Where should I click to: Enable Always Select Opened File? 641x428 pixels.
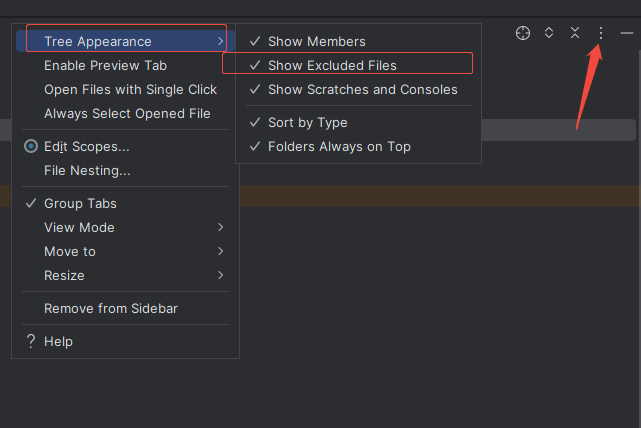point(125,113)
